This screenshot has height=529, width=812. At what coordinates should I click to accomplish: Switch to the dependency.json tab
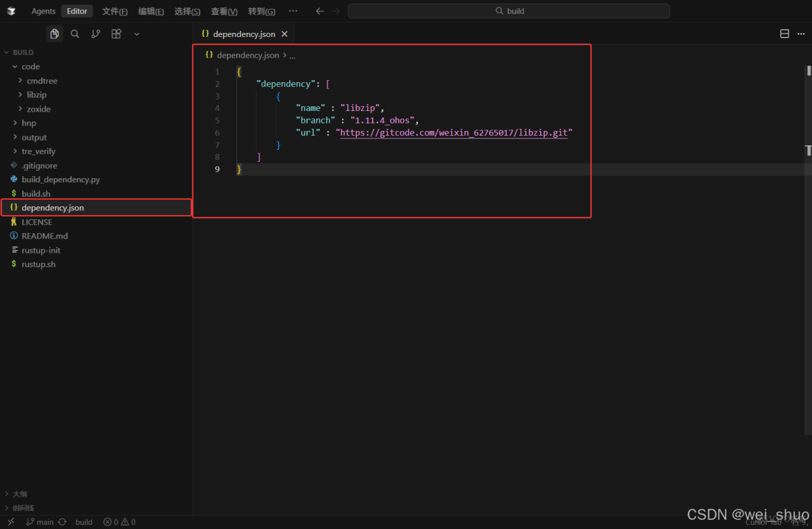tap(243, 33)
